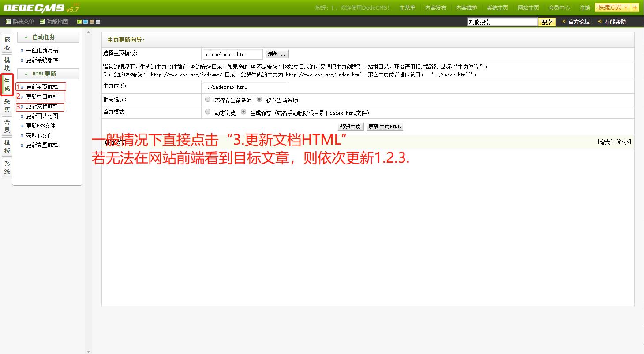This screenshot has height=354, width=644.
Task: Click the 浏览... browse button
Action: click(277, 54)
